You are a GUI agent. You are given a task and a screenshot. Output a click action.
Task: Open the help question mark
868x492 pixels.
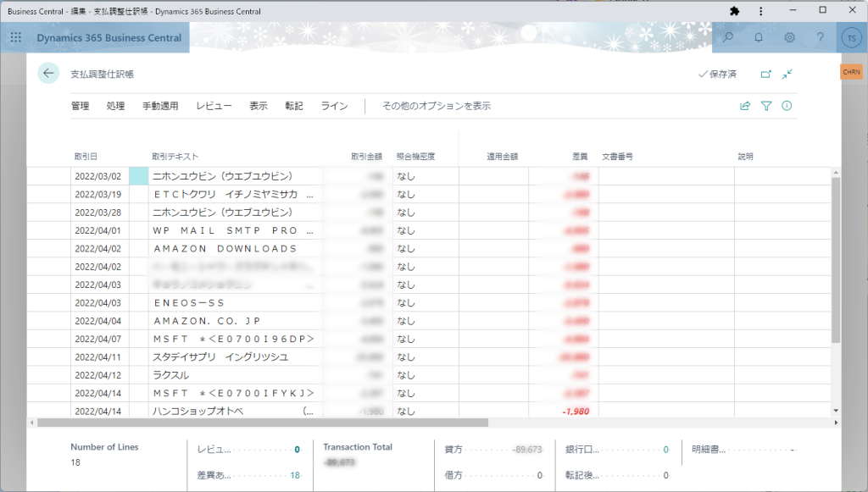pyautogui.click(x=821, y=37)
